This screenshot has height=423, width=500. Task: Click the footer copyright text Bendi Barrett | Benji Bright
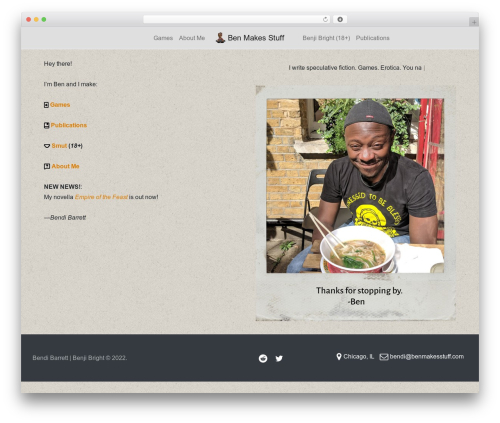click(x=80, y=358)
